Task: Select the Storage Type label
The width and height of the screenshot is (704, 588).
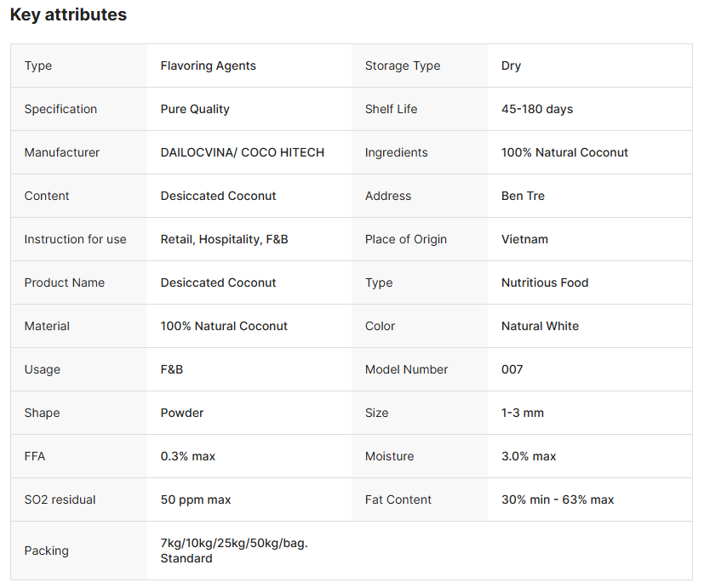Action: 403,66
